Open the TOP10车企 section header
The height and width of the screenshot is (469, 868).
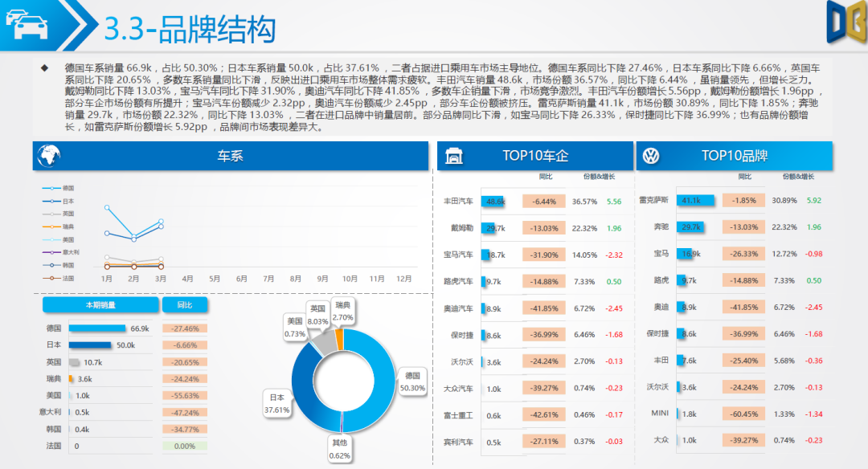535,156
